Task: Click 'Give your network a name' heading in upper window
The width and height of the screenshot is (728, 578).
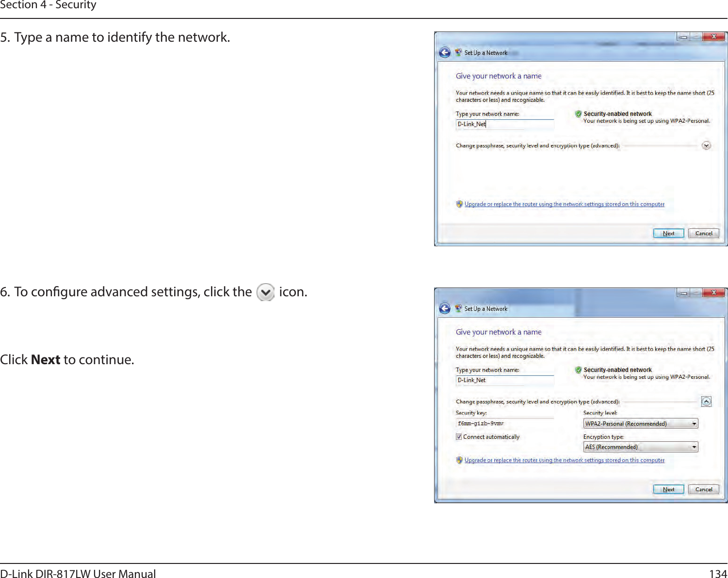Action: 499,76
